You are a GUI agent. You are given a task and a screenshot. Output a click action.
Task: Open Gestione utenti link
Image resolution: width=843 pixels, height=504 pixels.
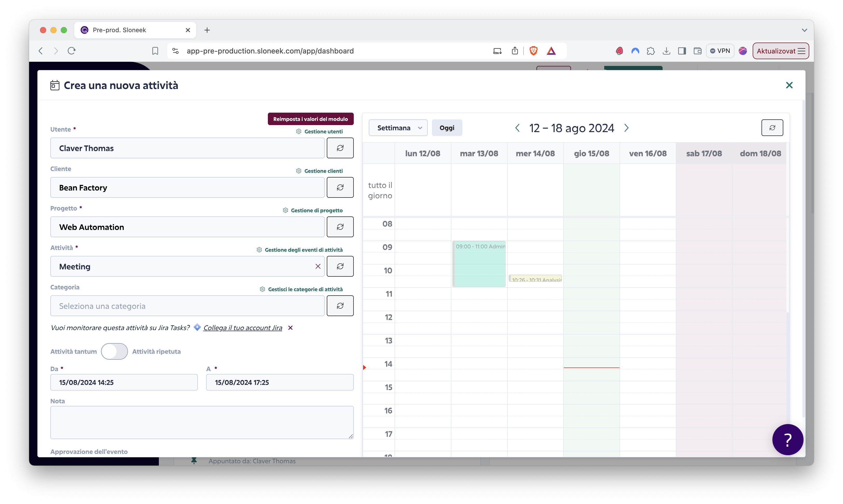tap(319, 131)
